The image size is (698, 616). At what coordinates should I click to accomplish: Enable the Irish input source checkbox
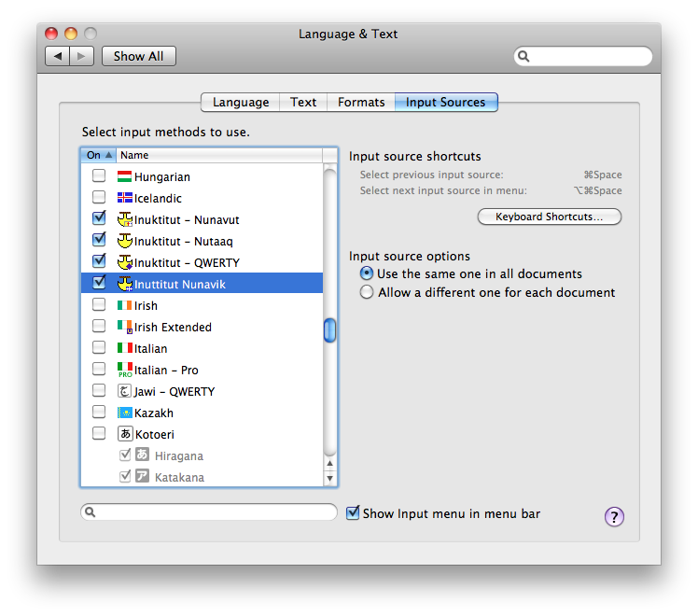[98, 305]
